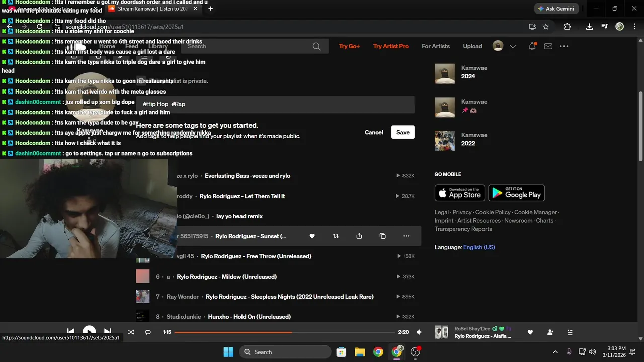Image resolution: width=644 pixels, height=362 pixels.
Task: Play Everlasting Bass -veeze and rylo
Action: [248, 176]
